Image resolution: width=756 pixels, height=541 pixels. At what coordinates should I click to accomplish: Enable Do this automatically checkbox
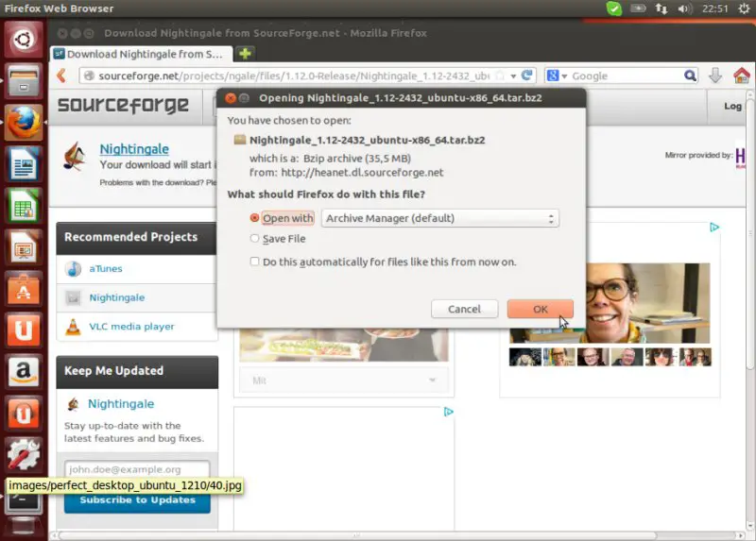click(254, 262)
